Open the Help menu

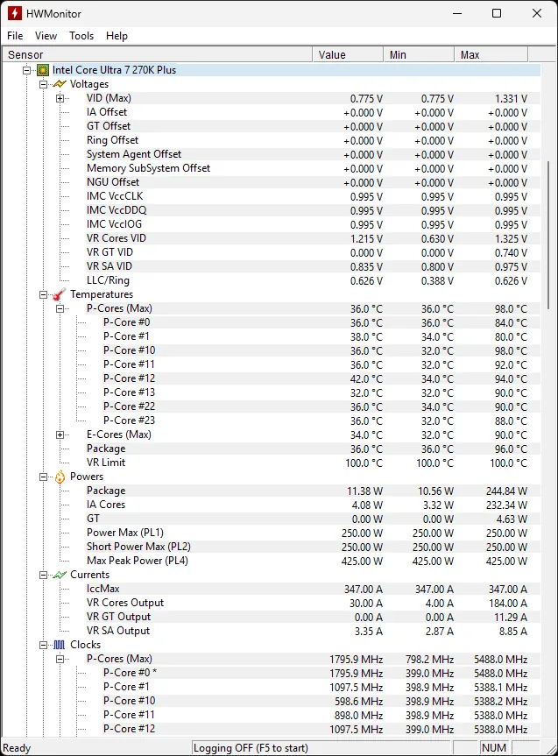(x=117, y=36)
